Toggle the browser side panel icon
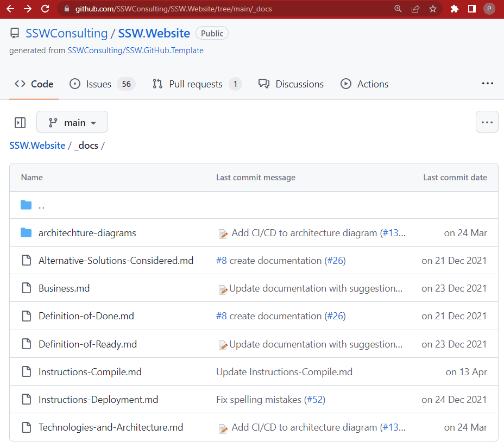Image resolution: width=504 pixels, height=448 pixels. [x=471, y=9]
